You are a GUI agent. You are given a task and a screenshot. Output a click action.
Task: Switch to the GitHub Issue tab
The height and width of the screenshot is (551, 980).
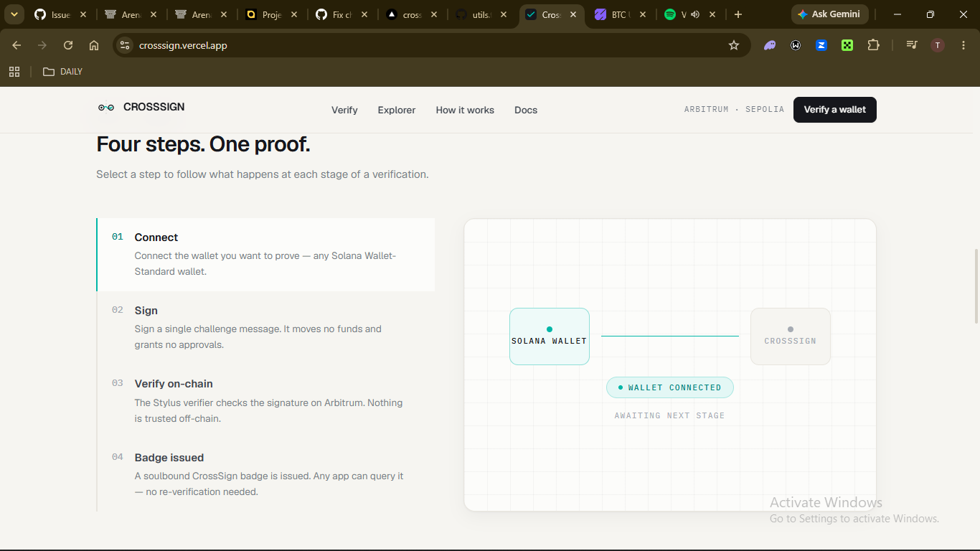click(62, 14)
